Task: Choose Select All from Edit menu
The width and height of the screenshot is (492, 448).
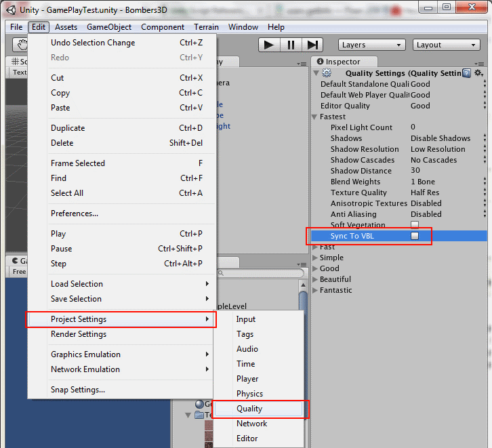Action: 122,193
